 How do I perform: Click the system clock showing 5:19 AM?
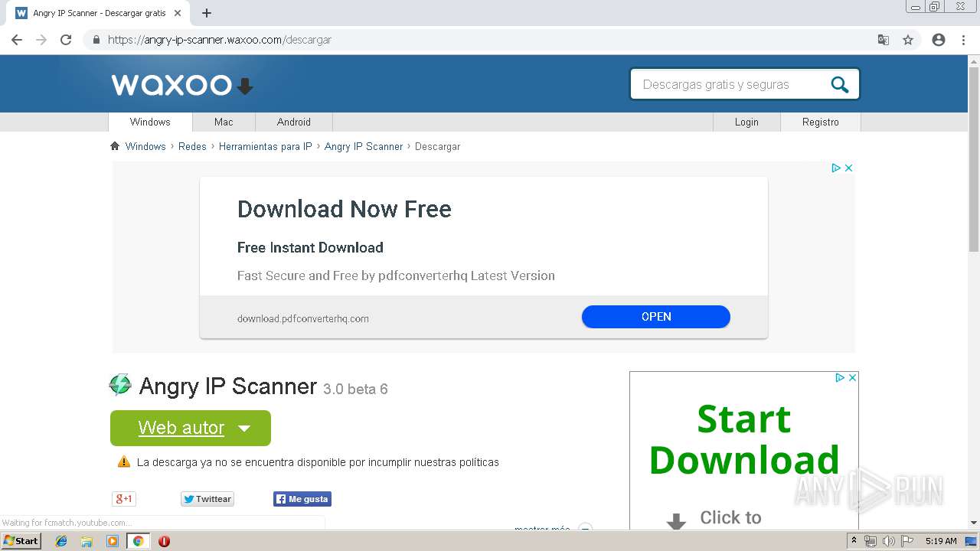[941, 541]
